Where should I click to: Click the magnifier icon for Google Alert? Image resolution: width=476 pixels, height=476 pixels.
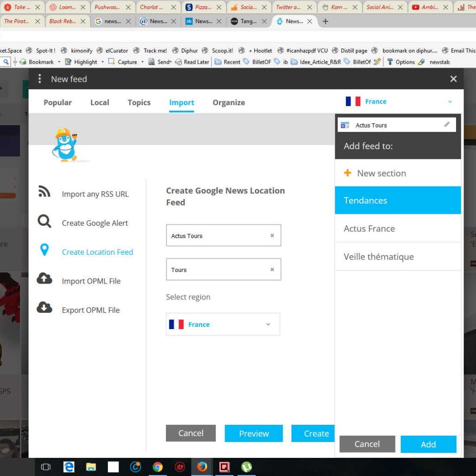(44, 221)
